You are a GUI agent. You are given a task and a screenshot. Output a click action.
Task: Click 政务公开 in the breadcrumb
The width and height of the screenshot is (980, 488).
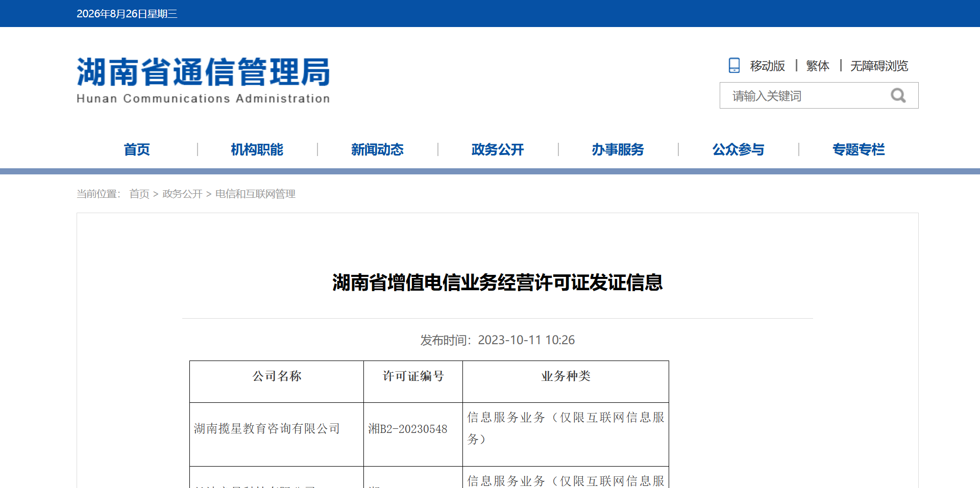click(x=182, y=194)
